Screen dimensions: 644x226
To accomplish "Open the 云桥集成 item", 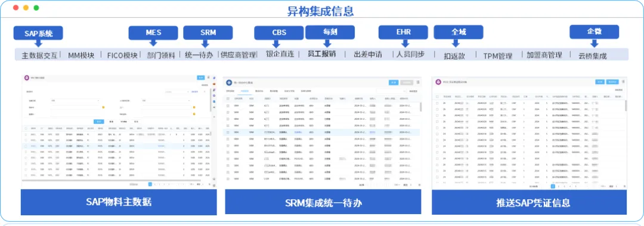I will pos(592,56).
